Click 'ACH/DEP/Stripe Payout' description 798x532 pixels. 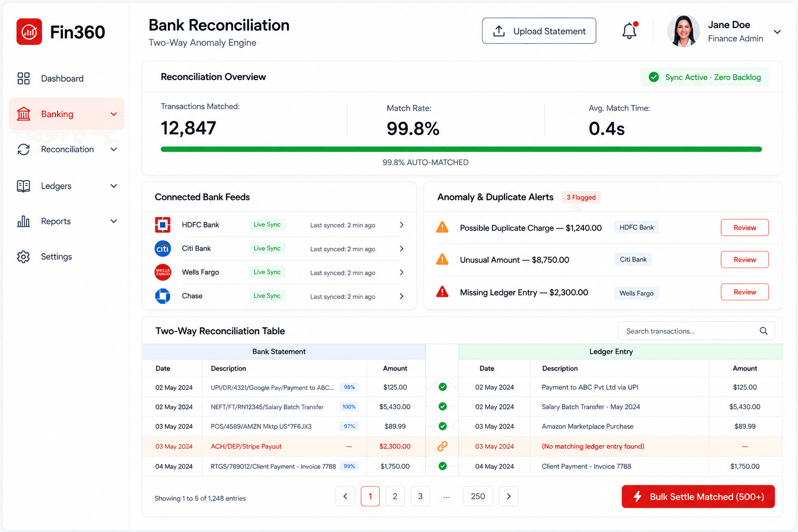point(246,446)
